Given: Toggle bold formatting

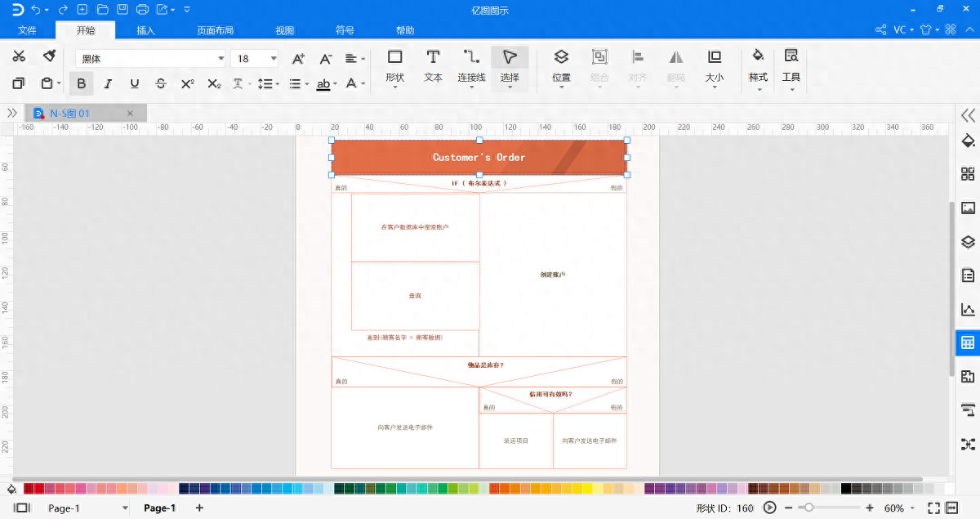Looking at the screenshot, I should tap(81, 83).
